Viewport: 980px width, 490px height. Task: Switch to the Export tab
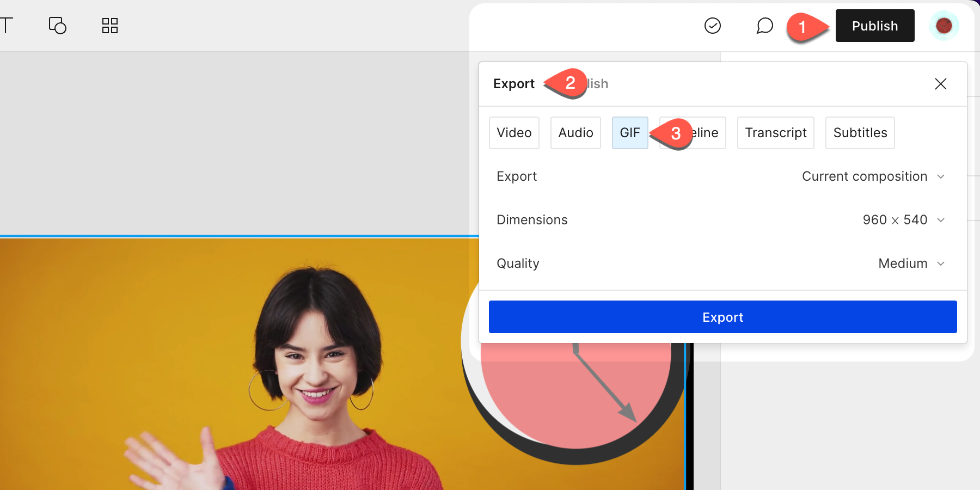coord(514,84)
